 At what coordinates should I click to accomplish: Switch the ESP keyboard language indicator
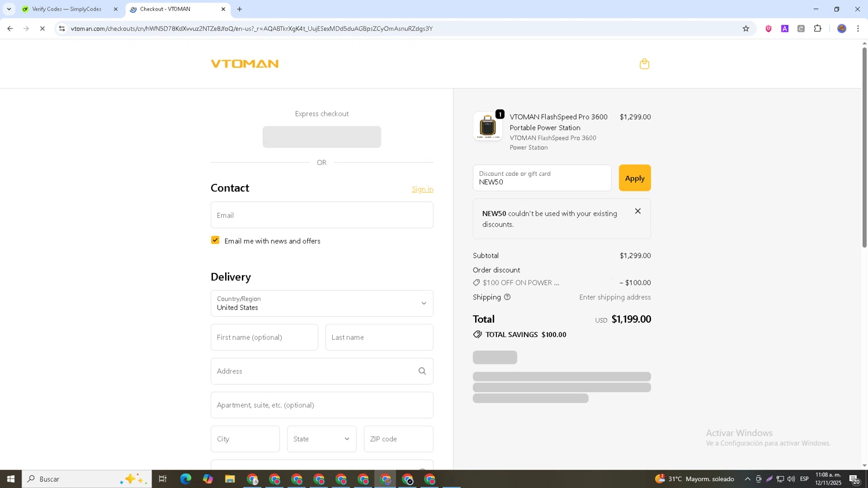[804, 479]
